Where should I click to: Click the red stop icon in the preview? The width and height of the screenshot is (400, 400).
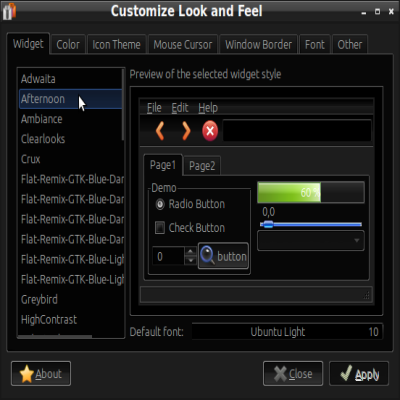click(x=210, y=131)
